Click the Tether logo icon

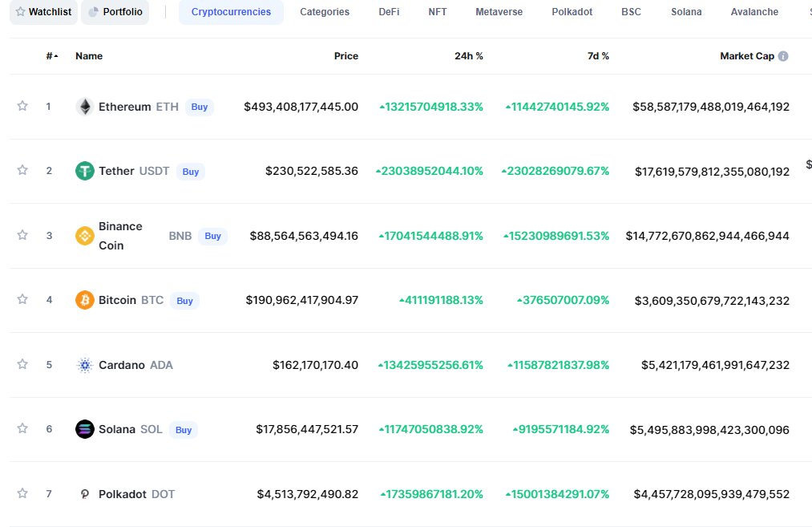pos(85,171)
